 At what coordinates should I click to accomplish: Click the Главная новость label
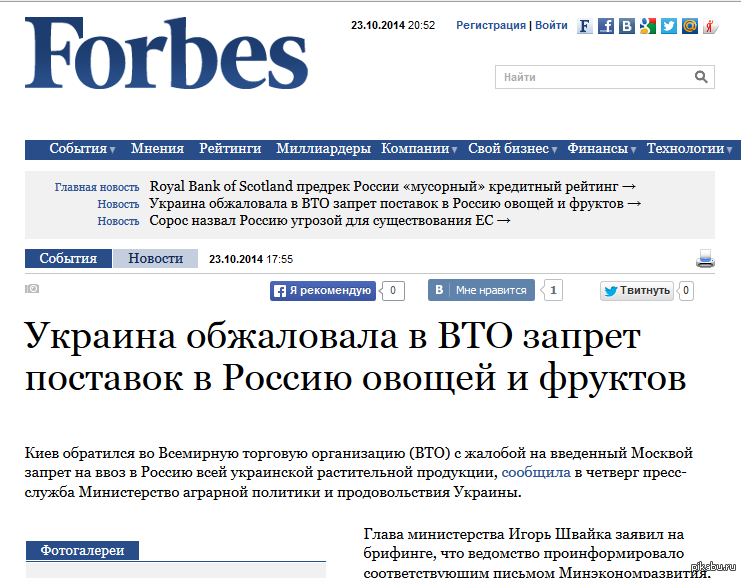coord(97,187)
